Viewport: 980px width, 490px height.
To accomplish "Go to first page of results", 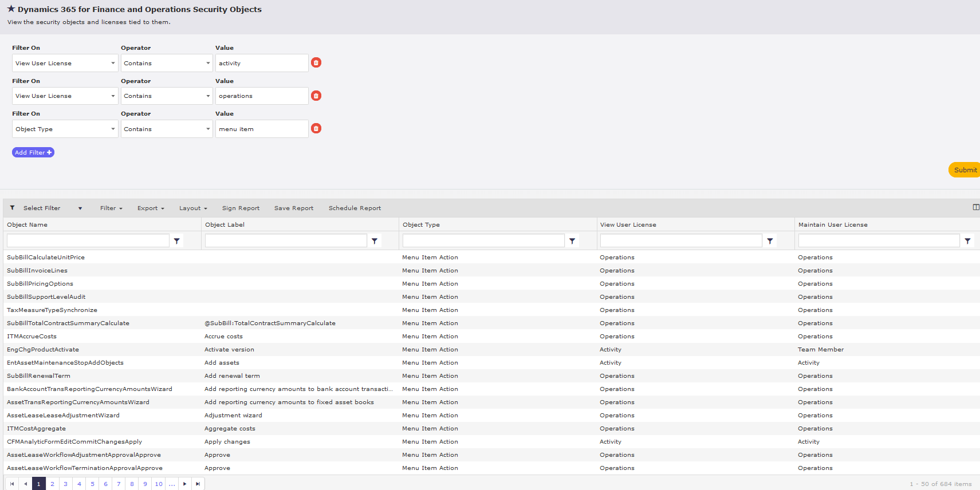I will (x=12, y=484).
